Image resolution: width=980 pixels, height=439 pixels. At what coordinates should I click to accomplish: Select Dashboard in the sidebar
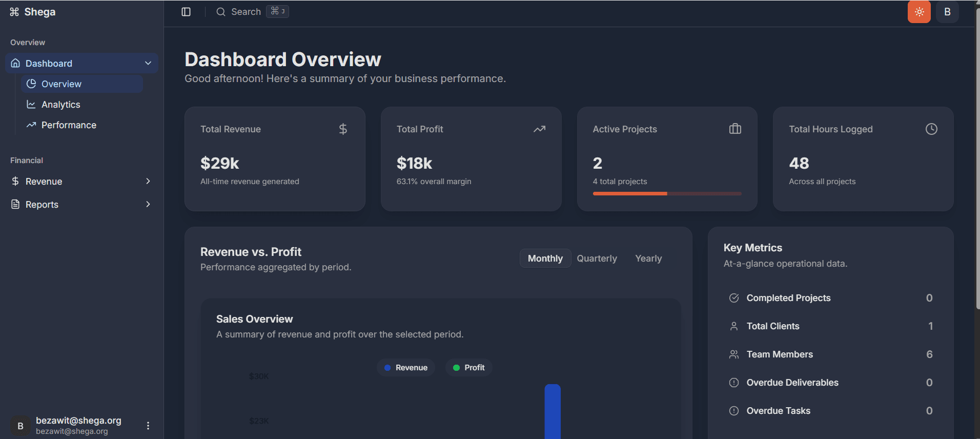(x=81, y=63)
